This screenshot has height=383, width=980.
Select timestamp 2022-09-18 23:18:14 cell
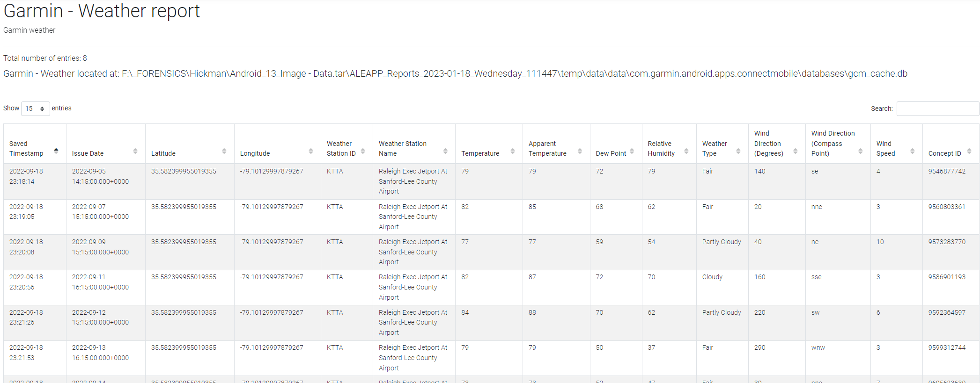coord(35,181)
